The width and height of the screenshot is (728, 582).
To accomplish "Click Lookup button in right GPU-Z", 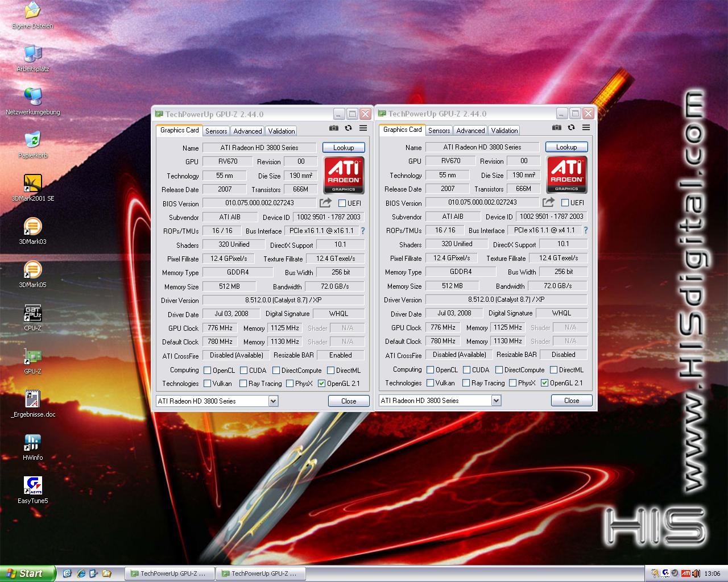I will [566, 147].
